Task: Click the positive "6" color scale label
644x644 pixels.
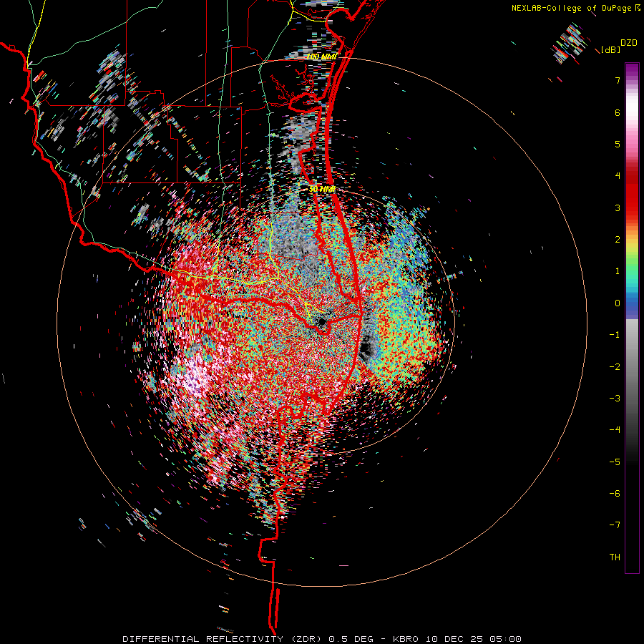Action: [618, 112]
